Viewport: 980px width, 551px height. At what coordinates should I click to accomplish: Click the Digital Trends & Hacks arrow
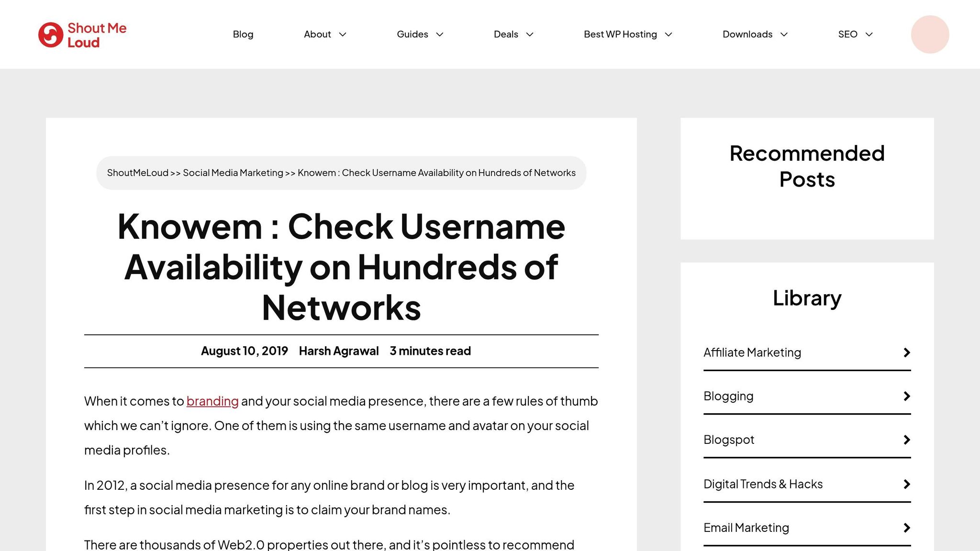click(x=906, y=484)
